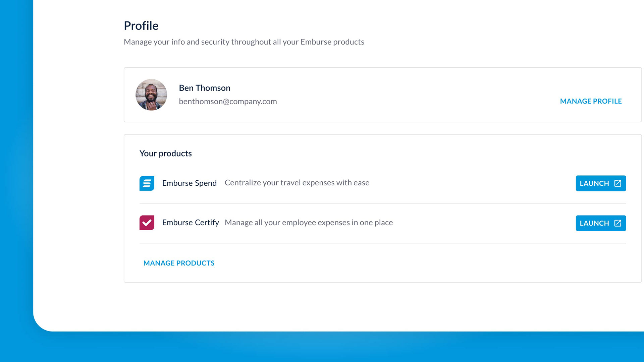
Task: Click the 'Manage your info and security' subtitle
Action: pos(244,42)
